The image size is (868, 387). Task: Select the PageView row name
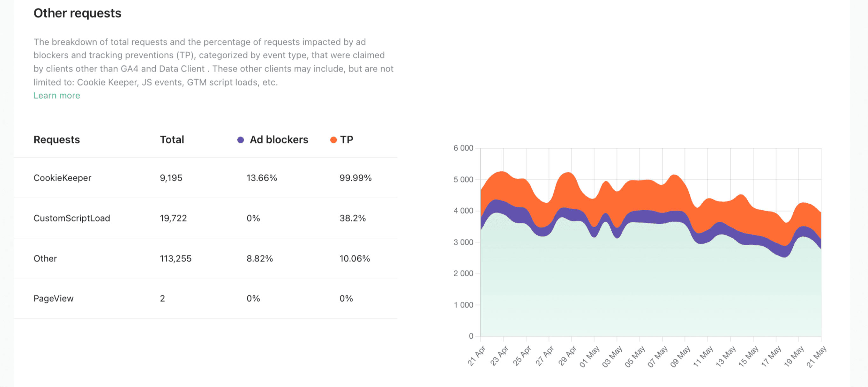pos(53,298)
